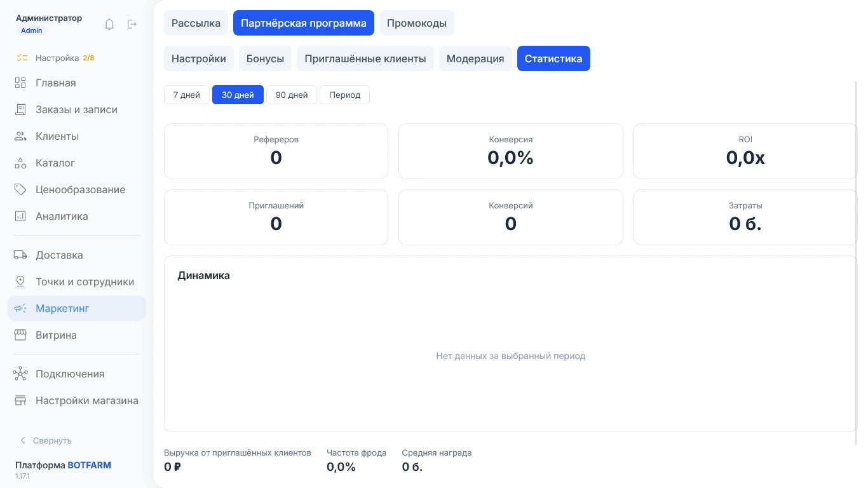Select the 7 дней period filter
Image resolution: width=868 pixels, height=488 pixels.
(187, 95)
